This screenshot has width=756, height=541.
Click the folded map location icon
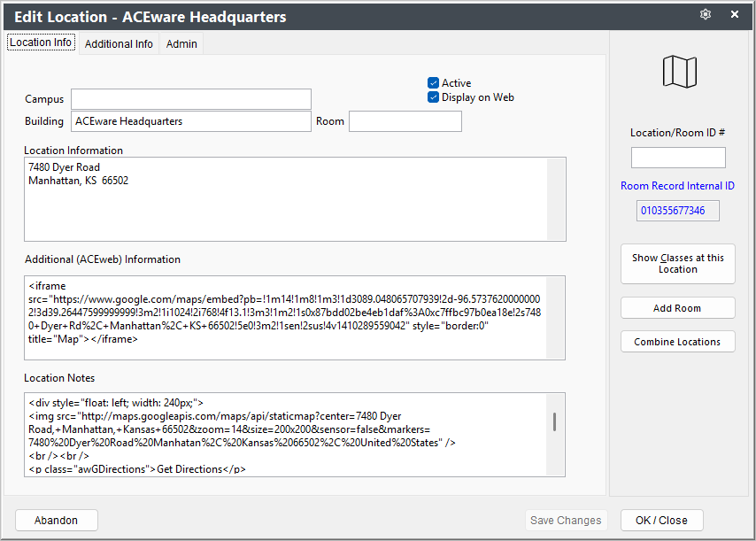point(679,72)
